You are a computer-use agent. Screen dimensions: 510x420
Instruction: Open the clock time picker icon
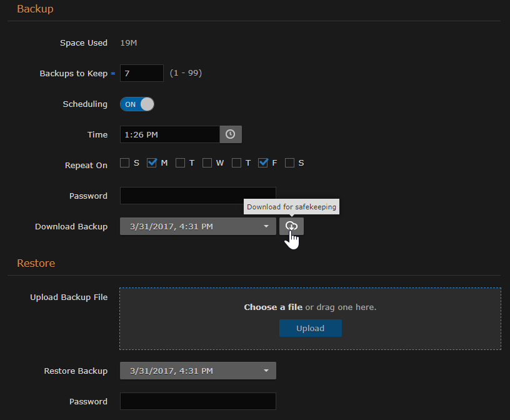click(x=230, y=134)
